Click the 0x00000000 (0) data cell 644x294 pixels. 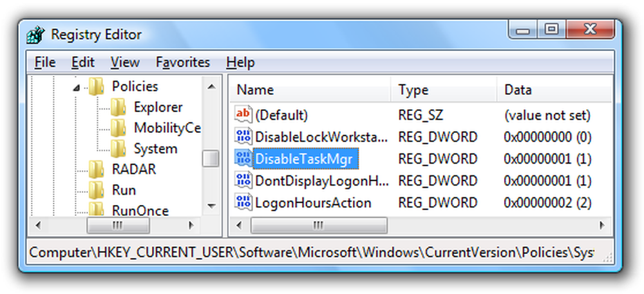[x=547, y=137]
